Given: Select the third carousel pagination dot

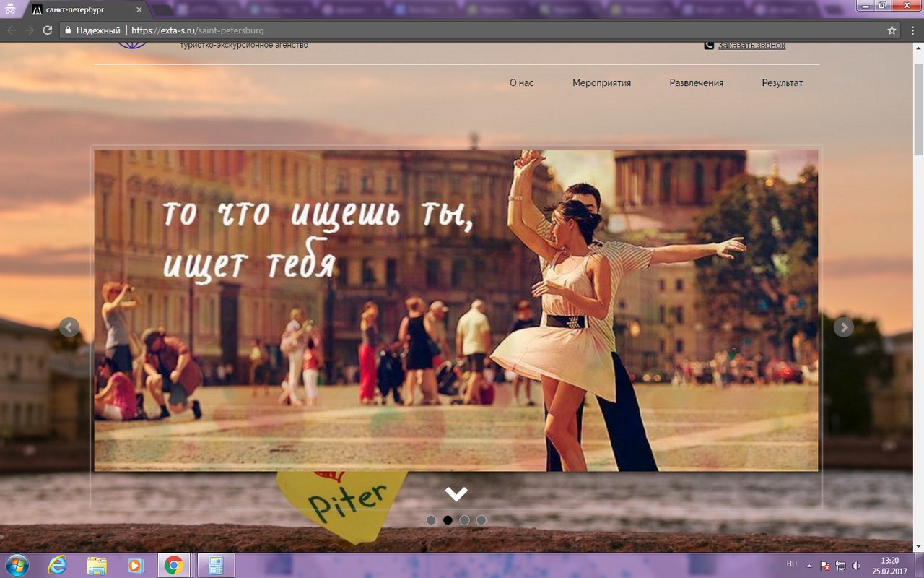Looking at the screenshot, I should point(464,520).
